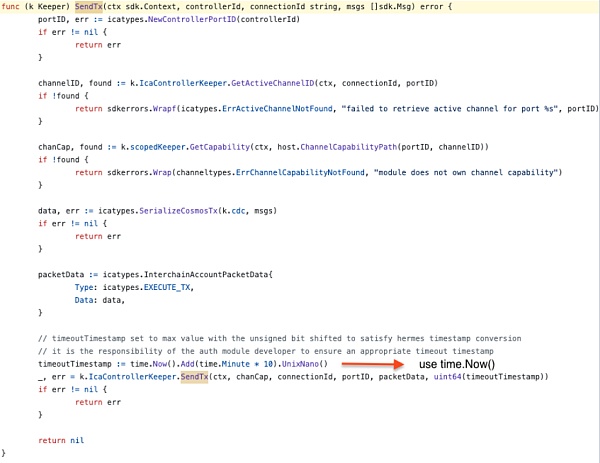Image resolution: width=600 pixels, height=463 pixels.
Task: Click highlighted SendTx on IcaControllerKeeper line
Action: [194, 377]
